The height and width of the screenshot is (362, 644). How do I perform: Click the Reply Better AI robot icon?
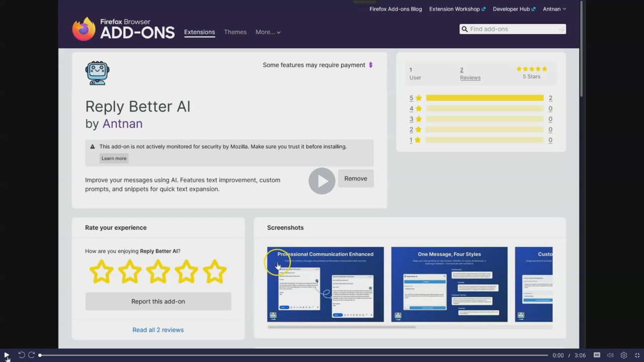click(x=97, y=73)
